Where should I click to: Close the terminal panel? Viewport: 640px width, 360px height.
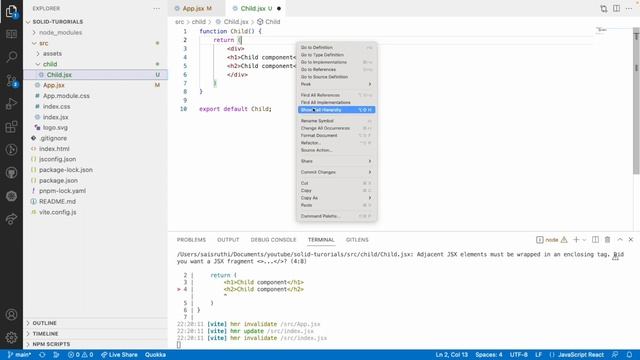pyautogui.click(x=631, y=240)
